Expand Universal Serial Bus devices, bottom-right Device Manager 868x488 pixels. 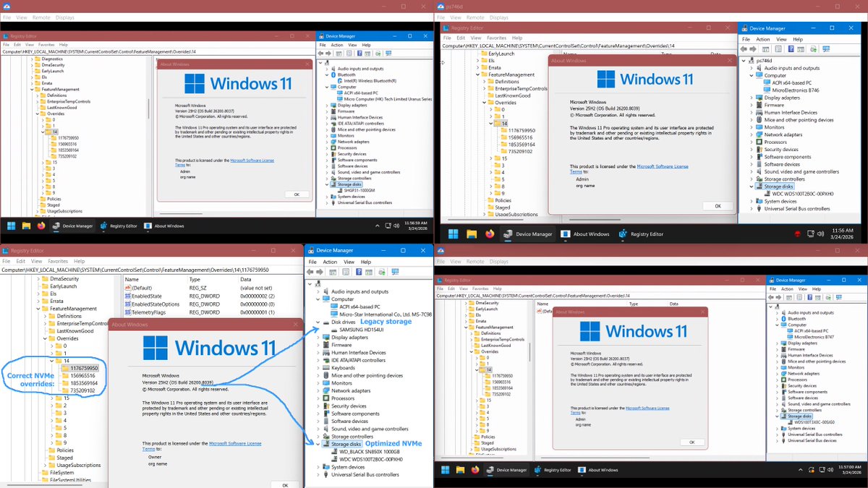(778, 440)
